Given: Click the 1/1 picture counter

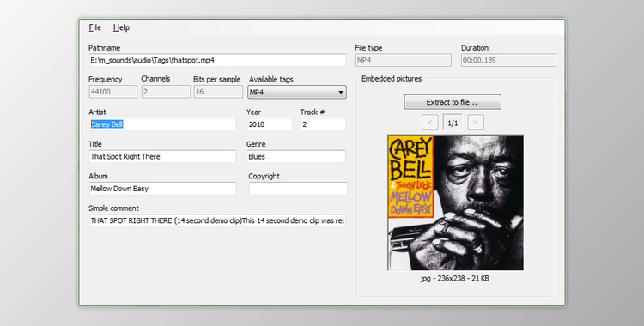Looking at the screenshot, I should coord(453,123).
